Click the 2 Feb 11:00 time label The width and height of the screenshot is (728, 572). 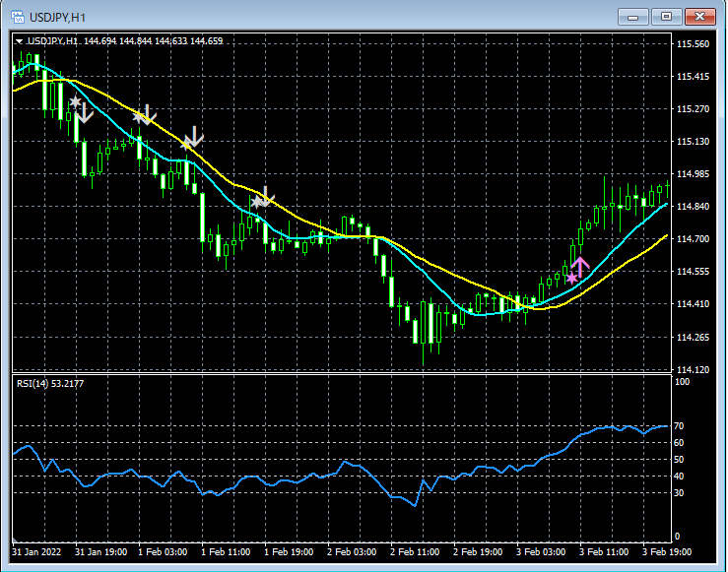pyautogui.click(x=415, y=552)
